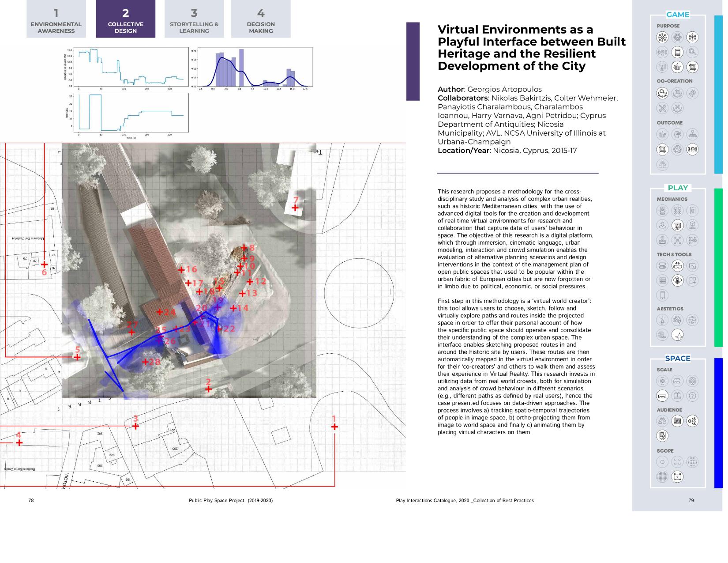The width and height of the screenshot is (728, 563).
Task: Click the apps grid plus icon under Tech & Tools
Action: 692,280
